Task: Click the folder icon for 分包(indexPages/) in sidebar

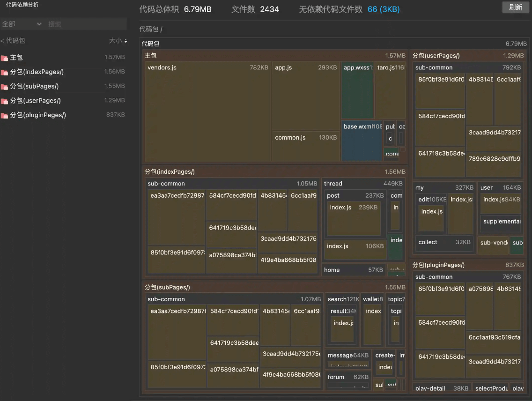Action: coord(4,72)
